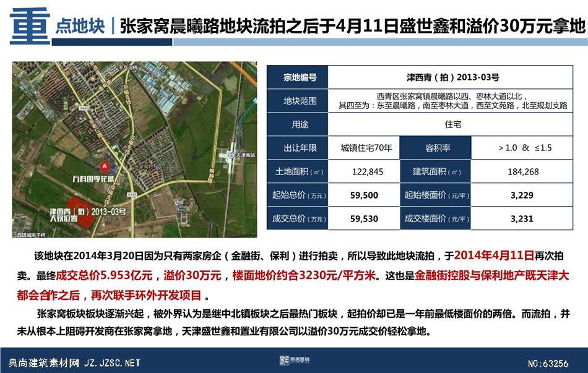Select the 津西青（拍）2013-03号 table cell
The height and width of the screenshot is (373, 588).
coord(451,77)
